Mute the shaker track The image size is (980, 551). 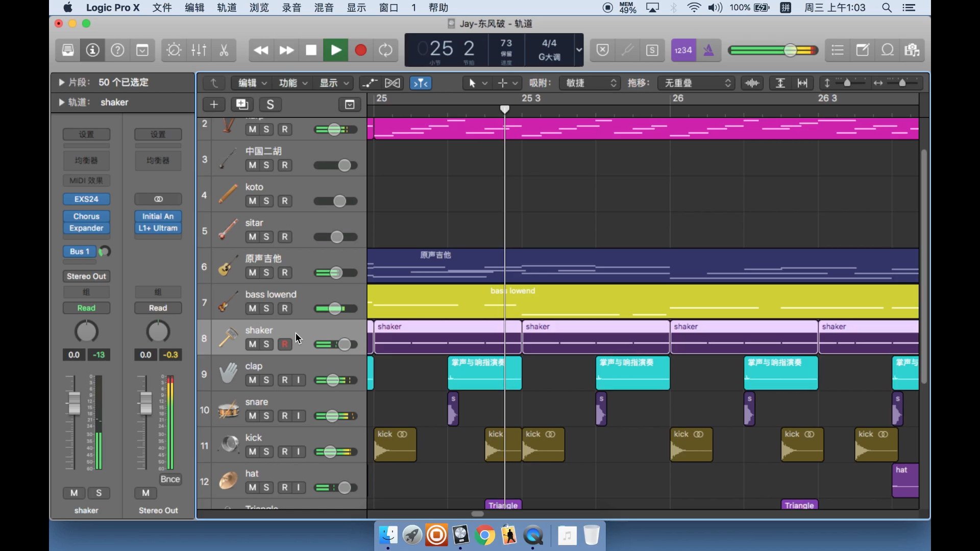(252, 344)
